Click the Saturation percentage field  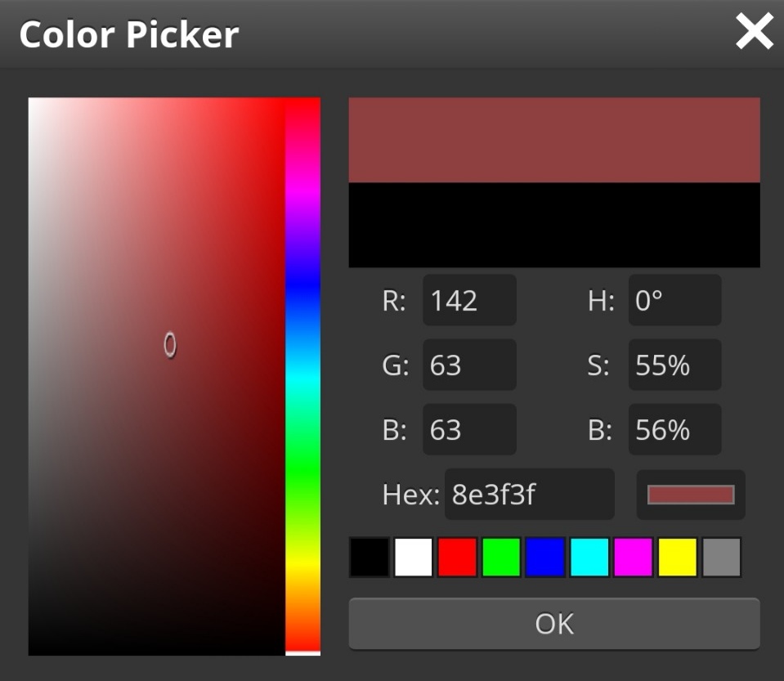(x=674, y=365)
